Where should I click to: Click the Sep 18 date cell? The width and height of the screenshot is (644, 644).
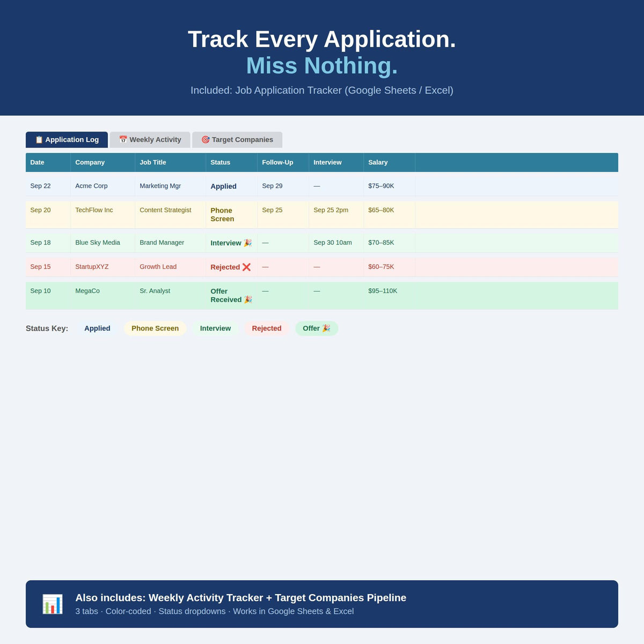(48, 243)
